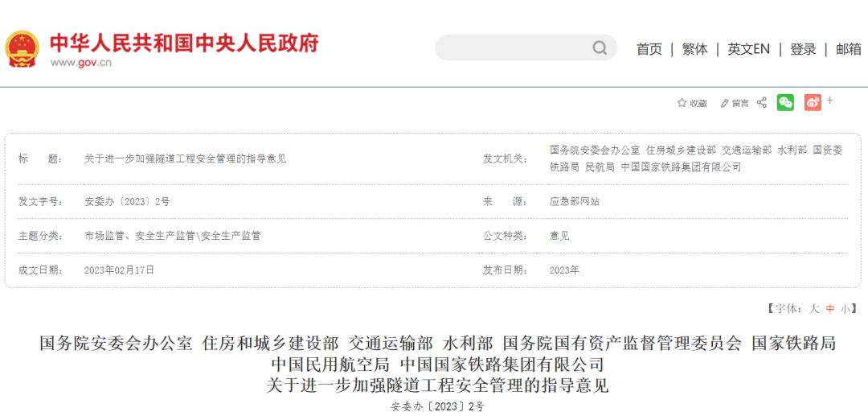Image resolution: width=868 pixels, height=416 pixels.
Task: Set font size to 大
Action: pyautogui.click(x=814, y=308)
